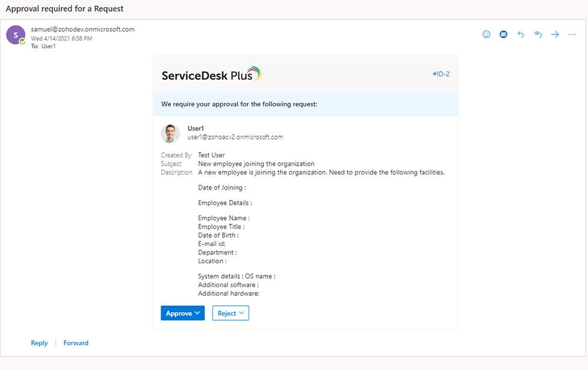
Task: Click the blue envelope add-in icon
Action: 503,35
